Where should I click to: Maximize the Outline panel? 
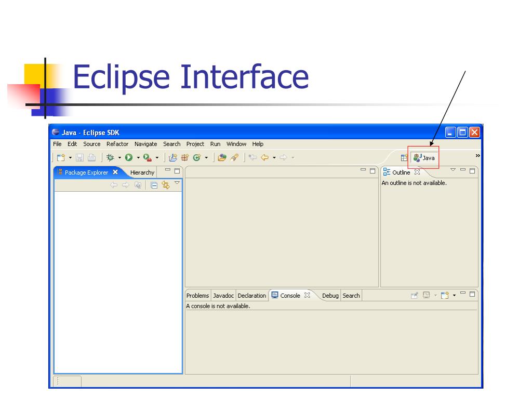click(x=472, y=170)
